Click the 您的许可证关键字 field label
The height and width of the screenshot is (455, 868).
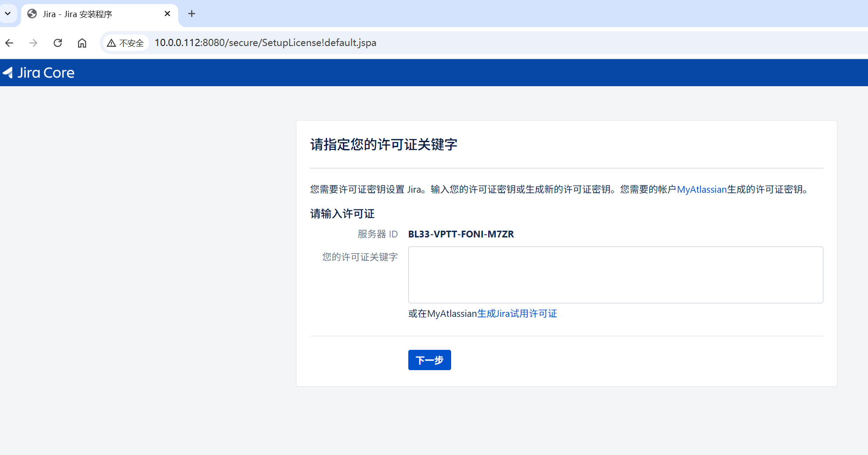tap(360, 257)
